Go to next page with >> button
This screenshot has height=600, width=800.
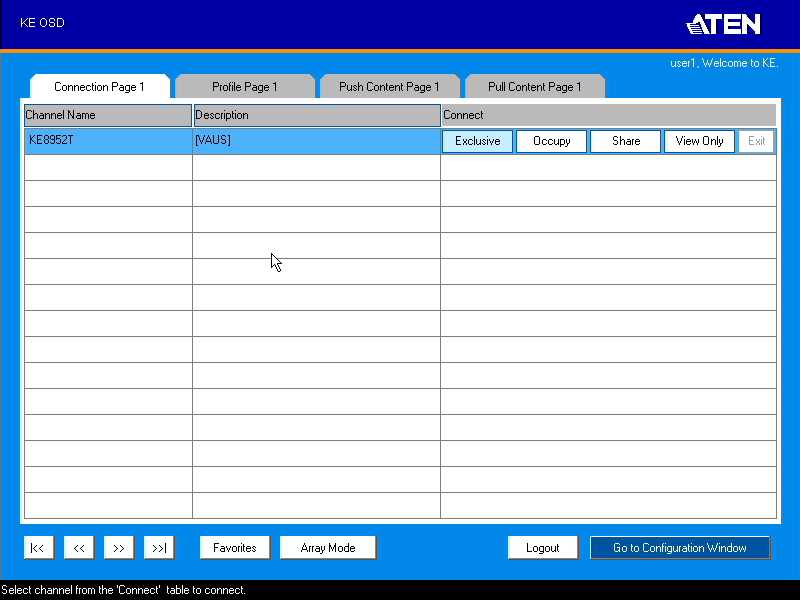pyautogui.click(x=119, y=547)
